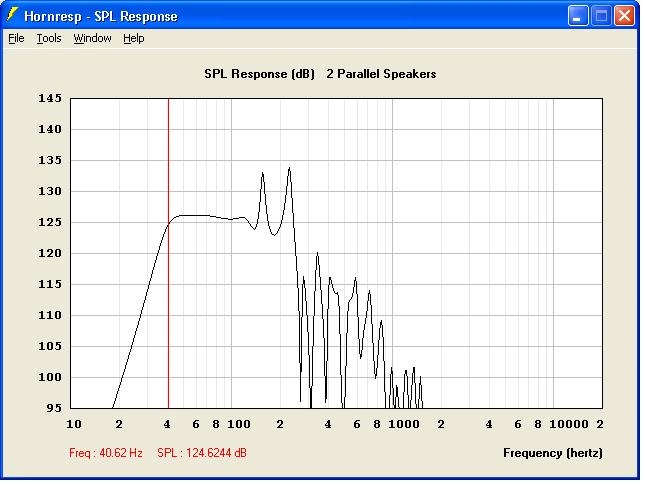This screenshot has width=645, height=485.
Task: Click the 140 value on the SPL axis
Action: (50, 129)
